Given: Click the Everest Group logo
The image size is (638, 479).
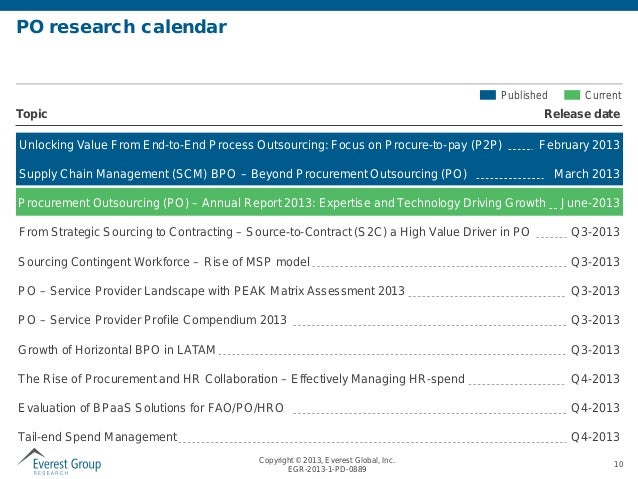Looking at the screenshot, I should tap(59, 461).
